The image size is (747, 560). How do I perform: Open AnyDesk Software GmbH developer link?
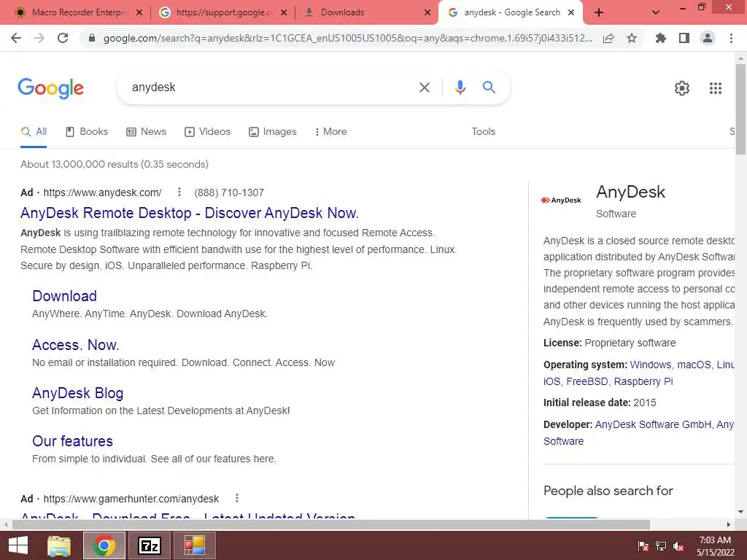[653, 425]
